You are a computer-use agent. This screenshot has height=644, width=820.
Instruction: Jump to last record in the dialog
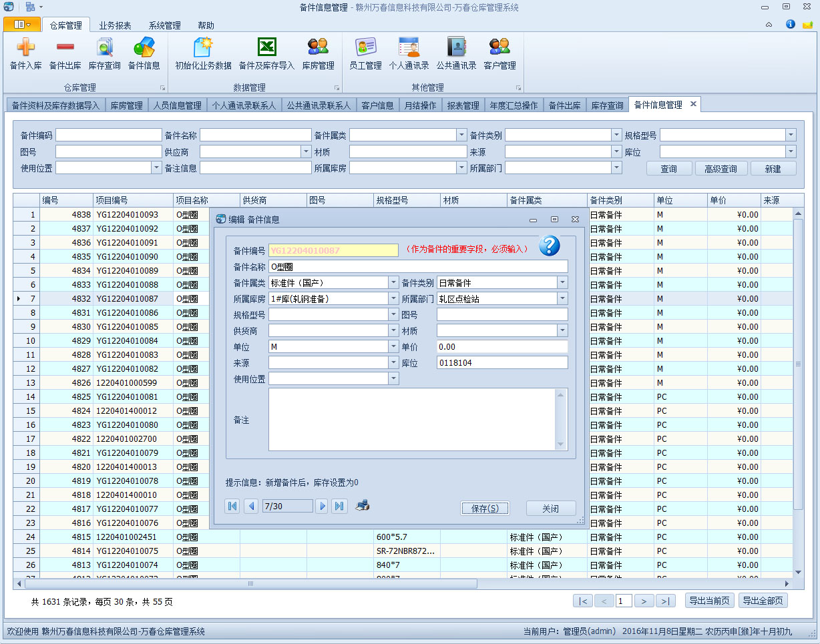[339, 506]
